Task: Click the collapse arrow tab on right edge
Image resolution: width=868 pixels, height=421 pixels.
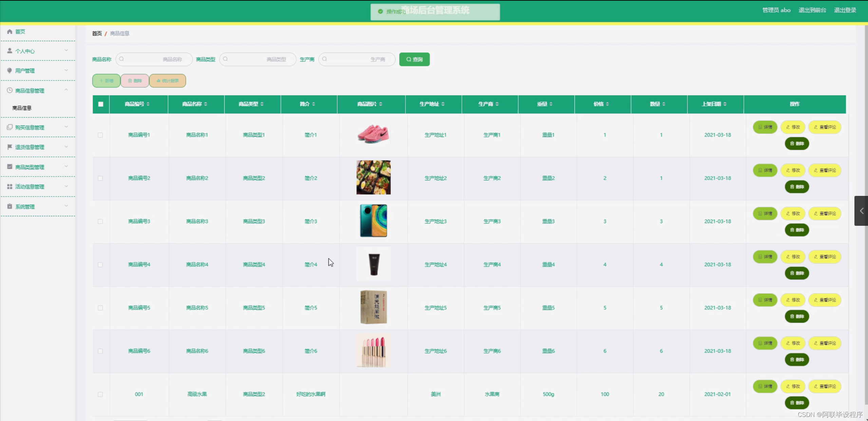Action: pos(861,211)
